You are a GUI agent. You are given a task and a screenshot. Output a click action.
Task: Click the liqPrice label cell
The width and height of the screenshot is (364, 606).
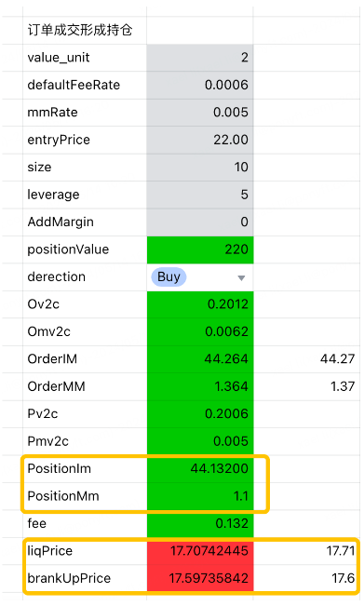click(x=85, y=551)
